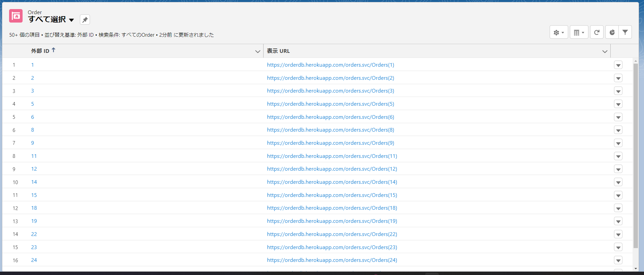Refresh the Order list
The width and height of the screenshot is (644, 275).
point(597,32)
